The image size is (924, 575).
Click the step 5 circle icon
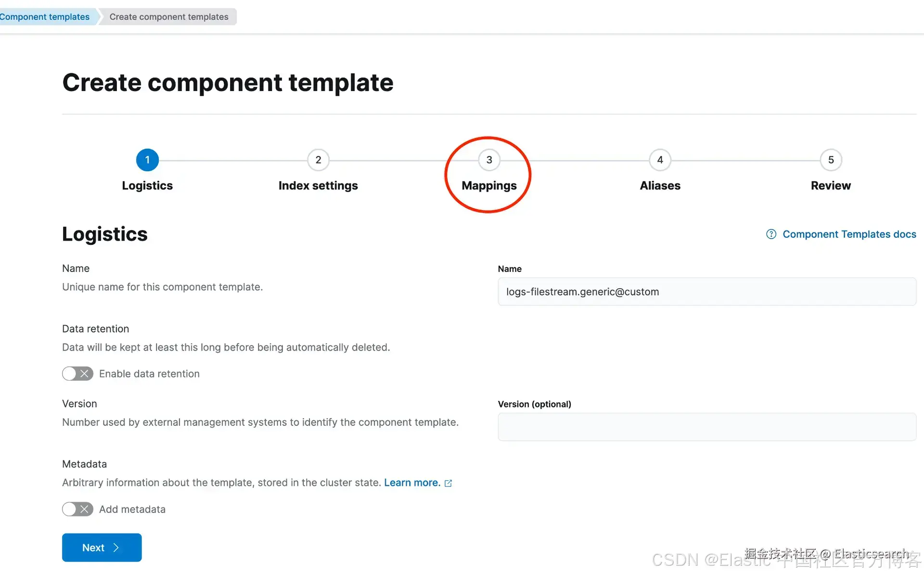tap(831, 160)
